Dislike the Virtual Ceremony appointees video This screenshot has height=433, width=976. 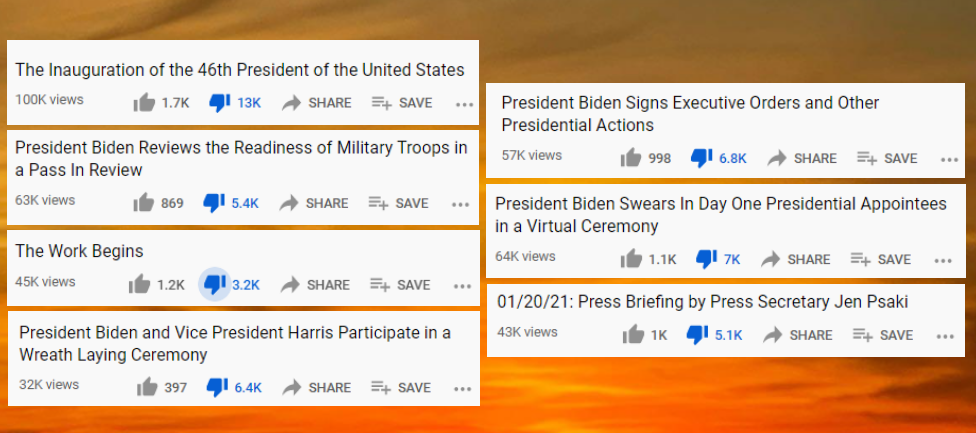click(x=706, y=259)
